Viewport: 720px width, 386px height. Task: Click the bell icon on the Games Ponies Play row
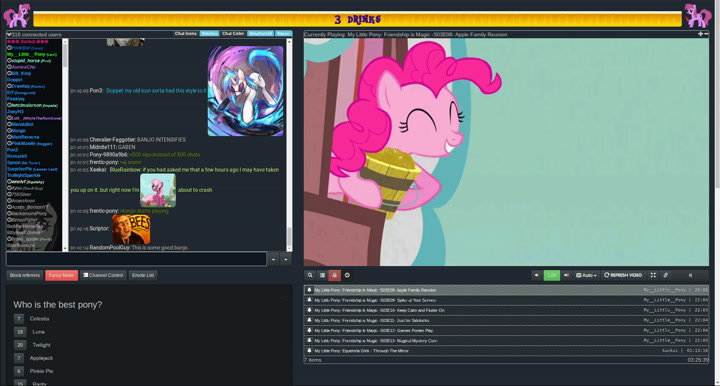coord(309,330)
